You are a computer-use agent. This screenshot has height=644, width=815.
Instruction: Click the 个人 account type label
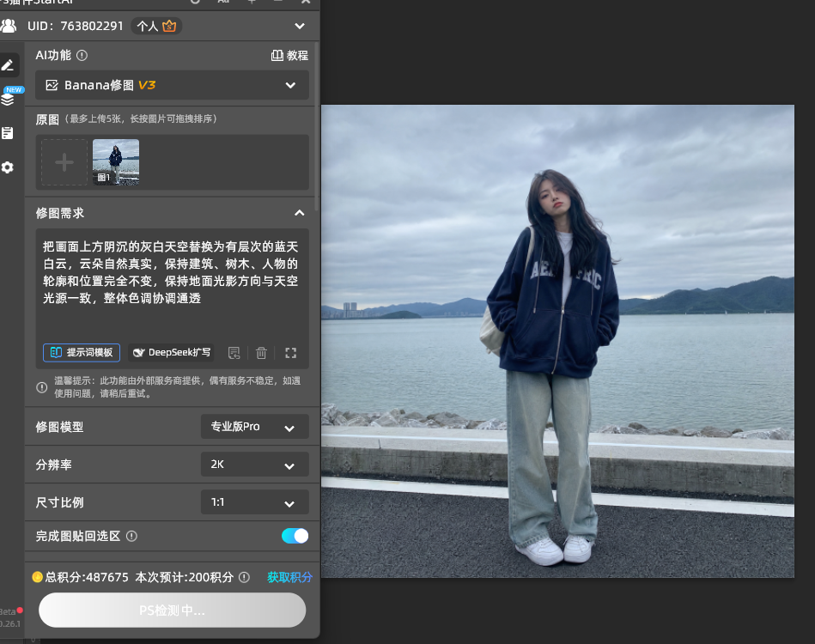(147, 26)
